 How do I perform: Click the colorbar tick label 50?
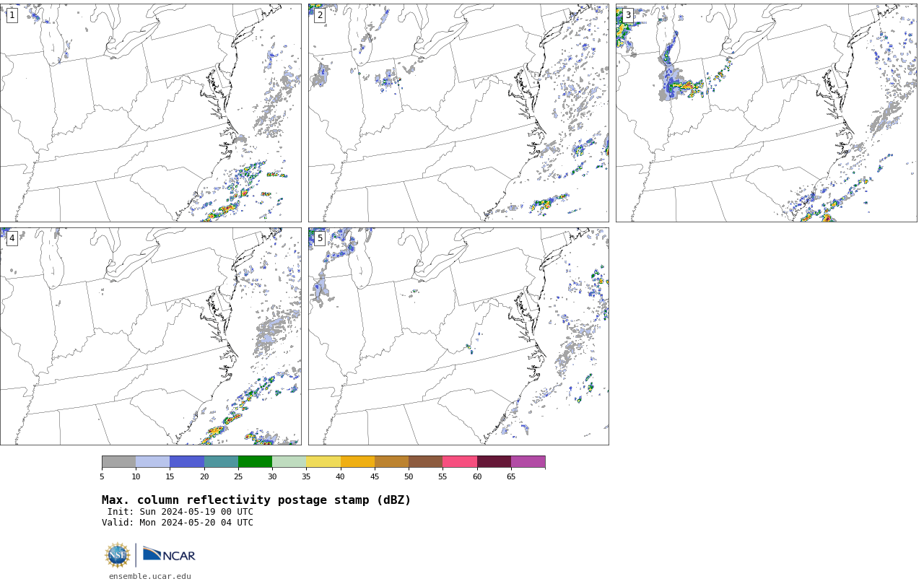pyautogui.click(x=409, y=476)
